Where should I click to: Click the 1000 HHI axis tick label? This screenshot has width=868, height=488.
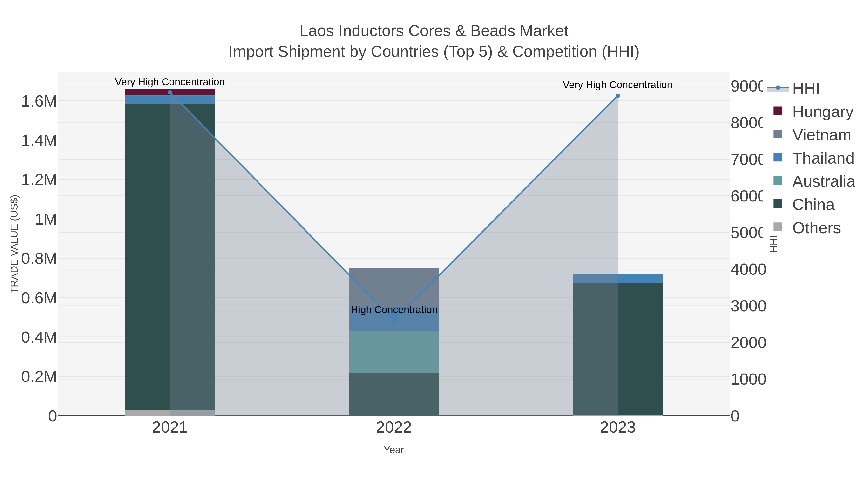748,380
